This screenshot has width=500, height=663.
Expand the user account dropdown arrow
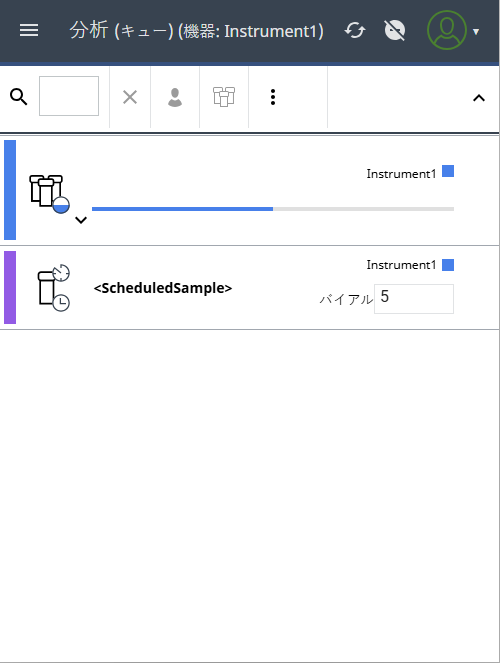tap(476, 32)
